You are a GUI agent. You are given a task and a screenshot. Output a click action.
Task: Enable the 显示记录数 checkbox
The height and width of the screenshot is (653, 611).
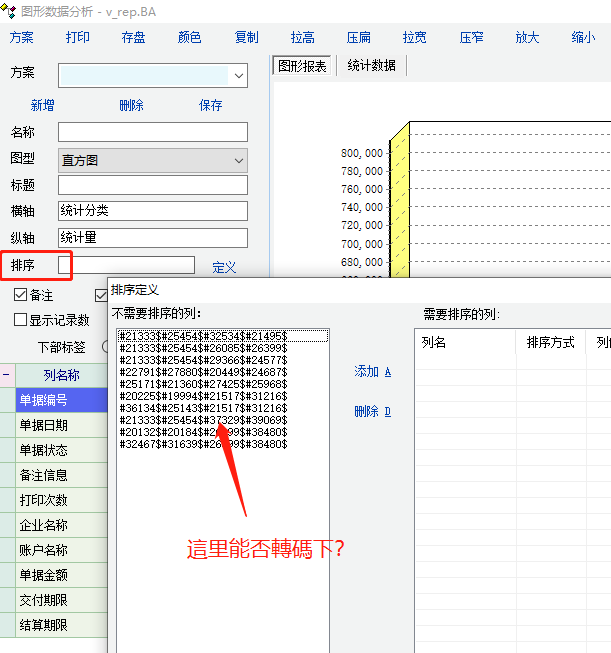(21, 320)
